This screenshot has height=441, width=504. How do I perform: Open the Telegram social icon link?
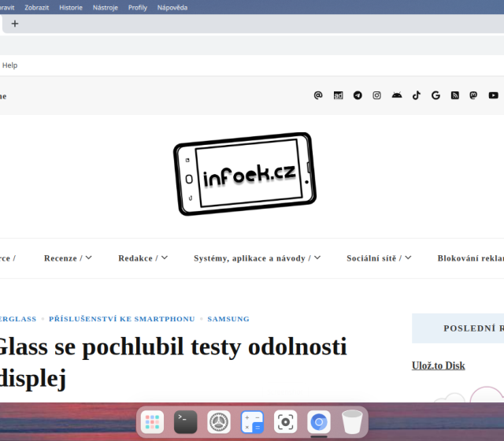click(358, 95)
